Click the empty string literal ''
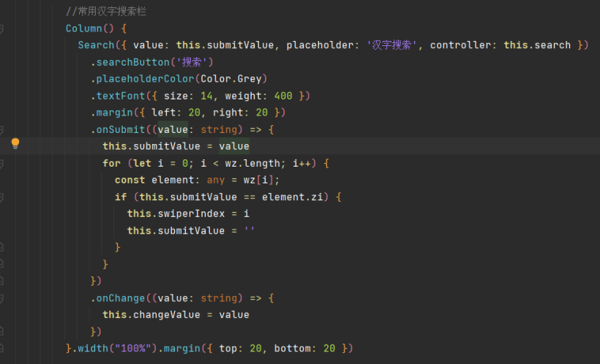This screenshot has height=364, width=600. coord(249,230)
